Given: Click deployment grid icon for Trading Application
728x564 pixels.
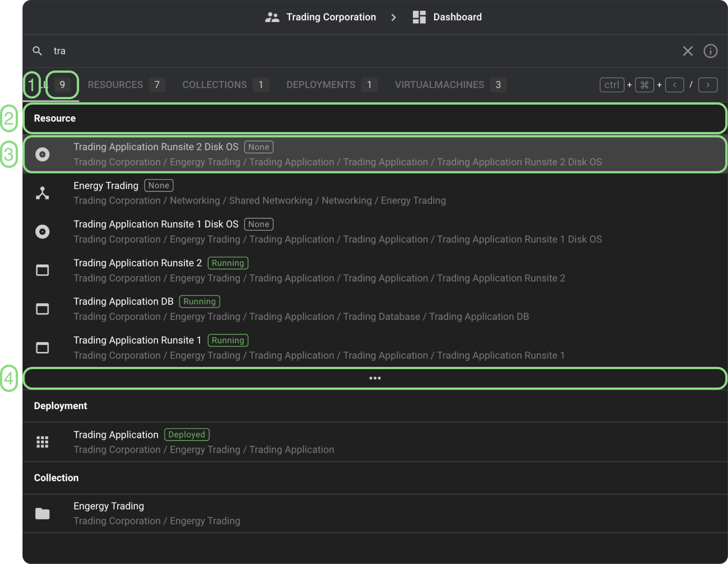Looking at the screenshot, I should point(42,442).
